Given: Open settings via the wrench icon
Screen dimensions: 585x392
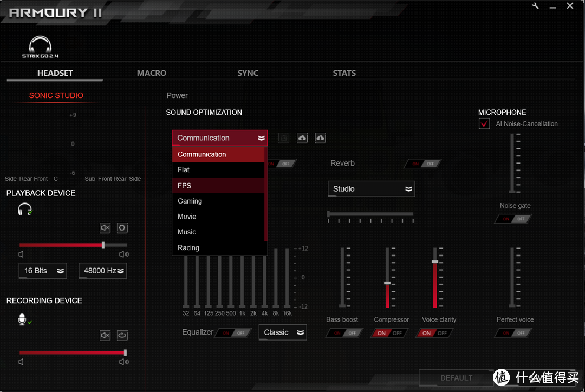Looking at the screenshot, I should point(535,6).
